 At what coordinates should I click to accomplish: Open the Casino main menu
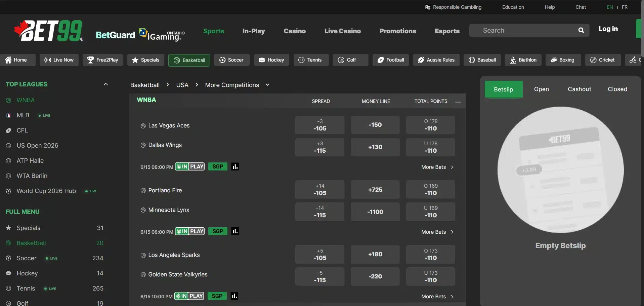[x=295, y=31]
